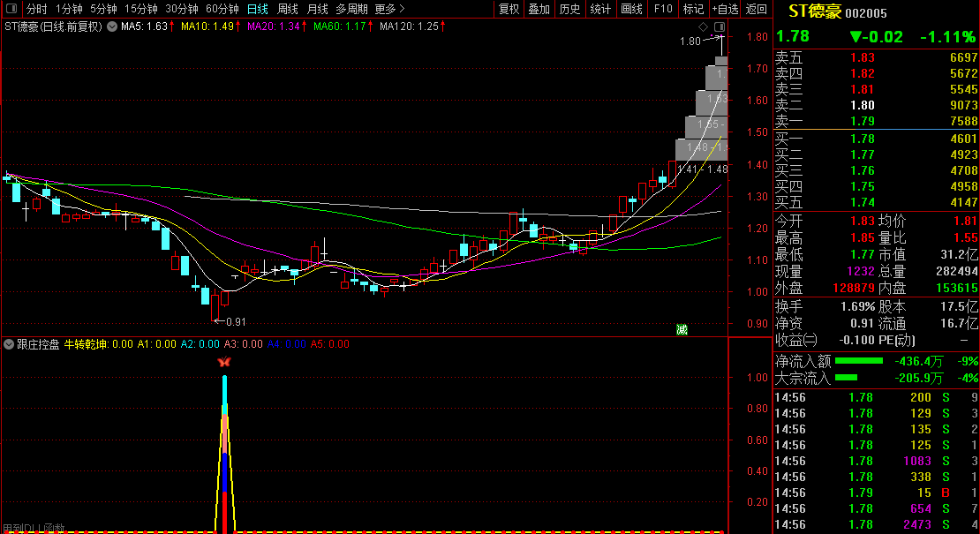Toggle 叠加 overlay mode

coord(539,9)
